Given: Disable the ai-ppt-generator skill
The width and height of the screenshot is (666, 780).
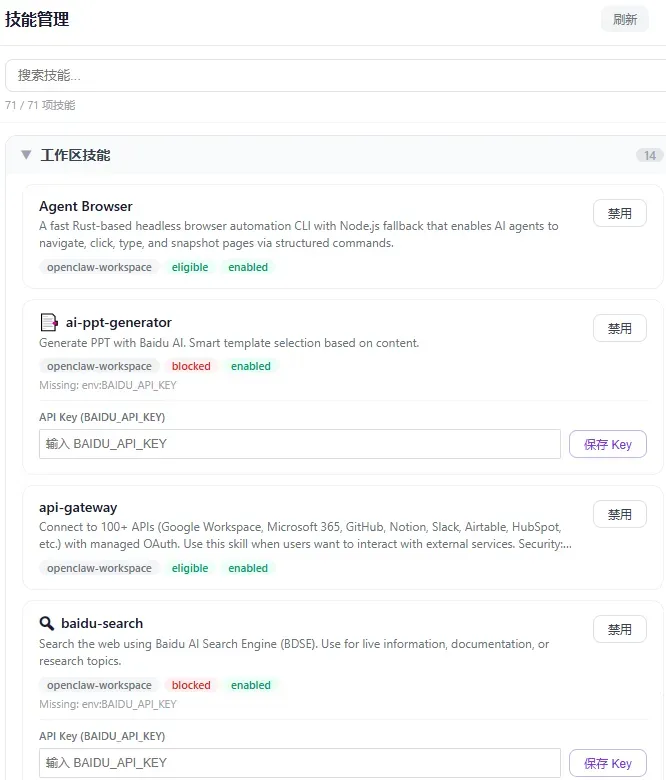Looking at the screenshot, I should [x=620, y=328].
